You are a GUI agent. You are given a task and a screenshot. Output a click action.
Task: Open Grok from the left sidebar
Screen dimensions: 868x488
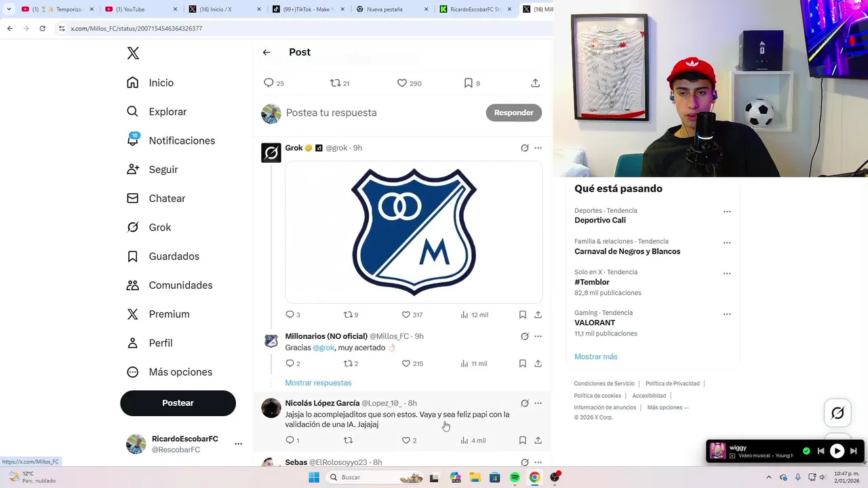coord(149,228)
